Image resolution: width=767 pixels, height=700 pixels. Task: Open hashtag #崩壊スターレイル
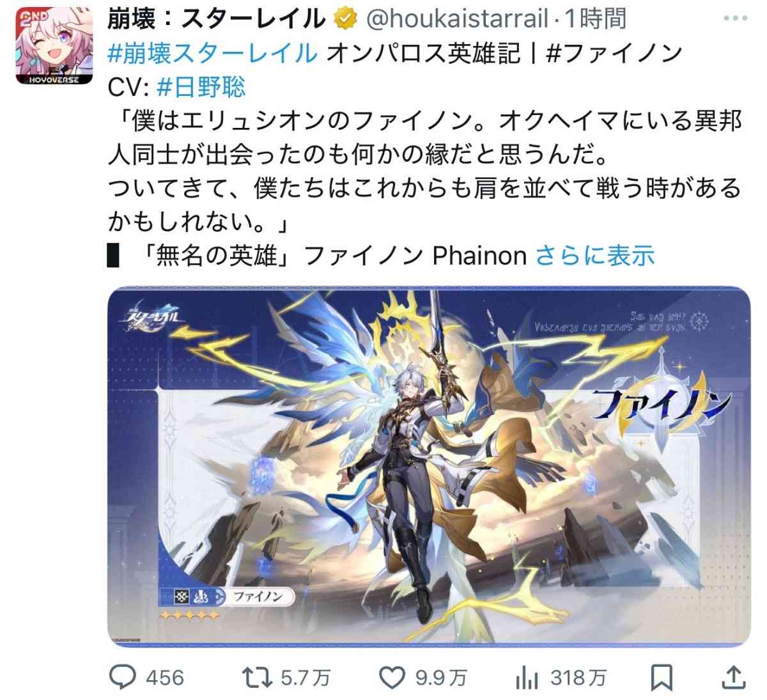[x=212, y=54]
